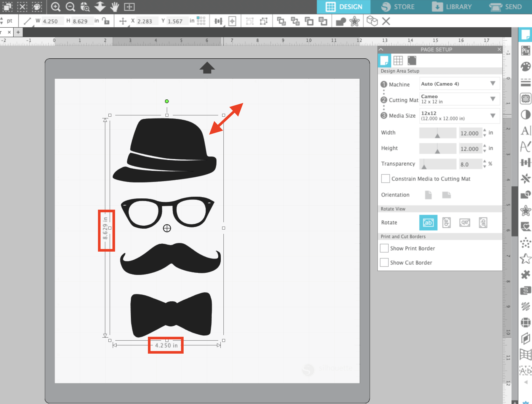This screenshot has width=532, height=404.
Task: Open the Cutting Mat dropdown
Action: 493,99
